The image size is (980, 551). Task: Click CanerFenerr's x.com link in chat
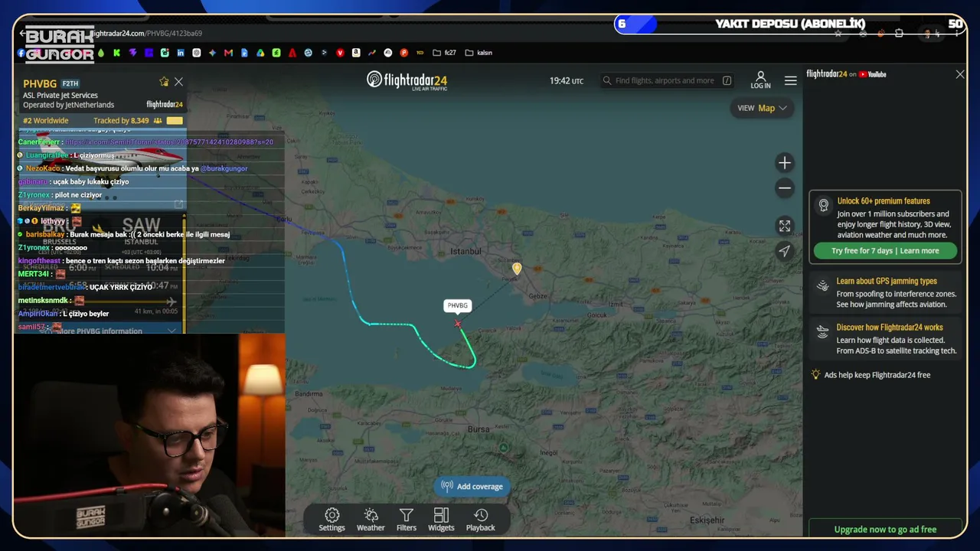[168, 142]
